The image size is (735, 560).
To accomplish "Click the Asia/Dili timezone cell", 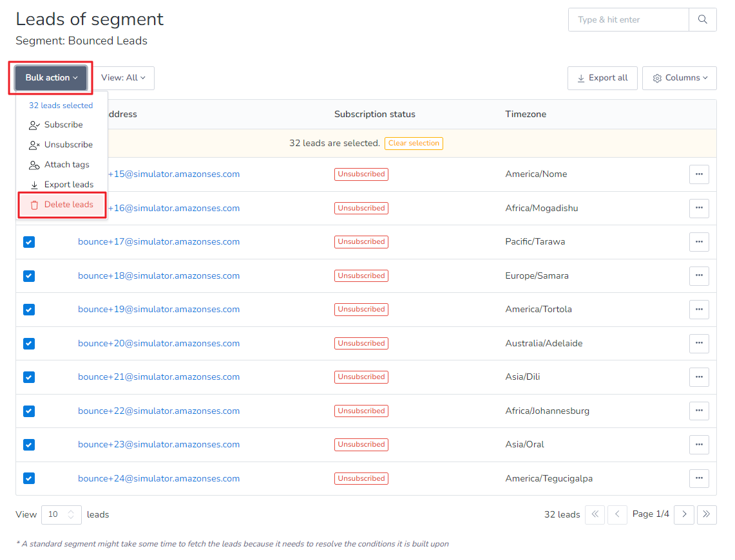I will coord(522,377).
